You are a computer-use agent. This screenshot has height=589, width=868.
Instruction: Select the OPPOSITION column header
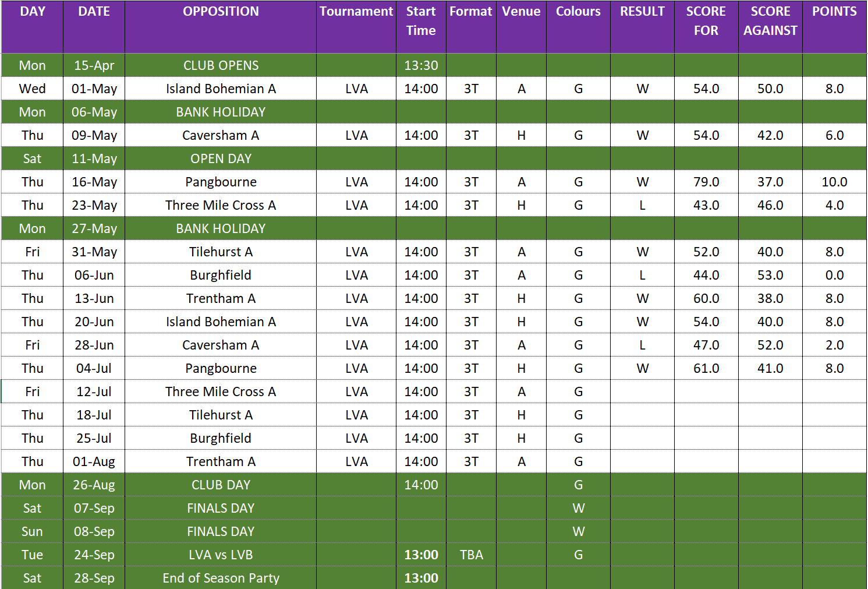221,27
